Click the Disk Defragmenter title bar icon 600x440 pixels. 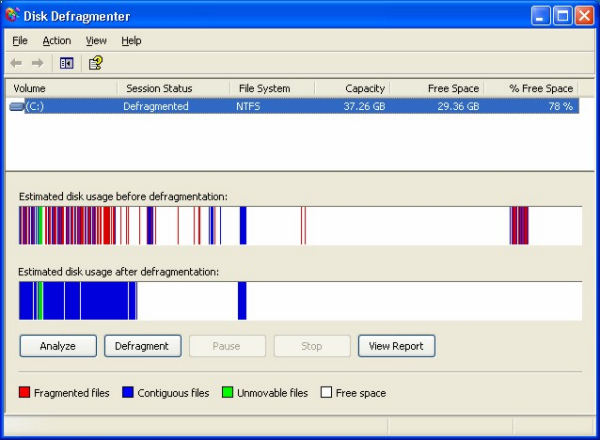tap(12, 15)
